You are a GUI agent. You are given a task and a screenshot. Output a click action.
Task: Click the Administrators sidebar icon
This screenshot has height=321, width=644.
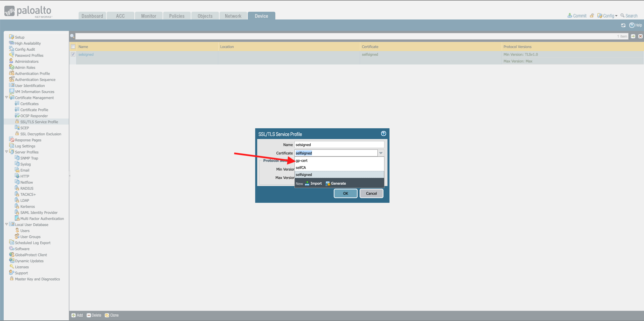(11, 61)
